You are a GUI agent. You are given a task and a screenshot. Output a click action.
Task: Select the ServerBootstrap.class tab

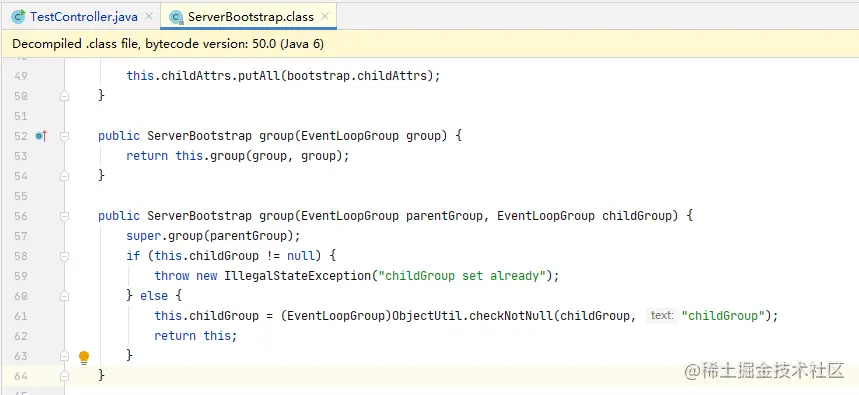coord(251,16)
